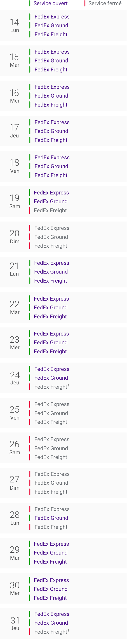Click FedEx Express on Sunday 20

pyautogui.click(x=52, y=228)
